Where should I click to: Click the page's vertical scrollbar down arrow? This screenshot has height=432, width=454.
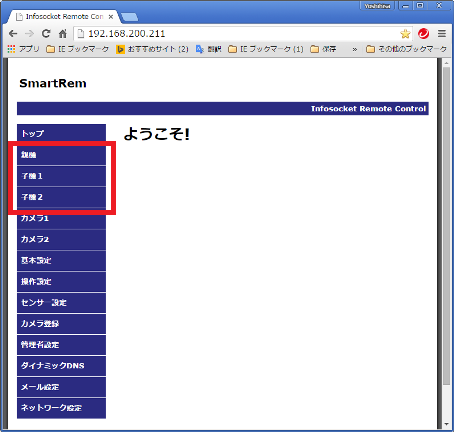[x=447, y=424]
